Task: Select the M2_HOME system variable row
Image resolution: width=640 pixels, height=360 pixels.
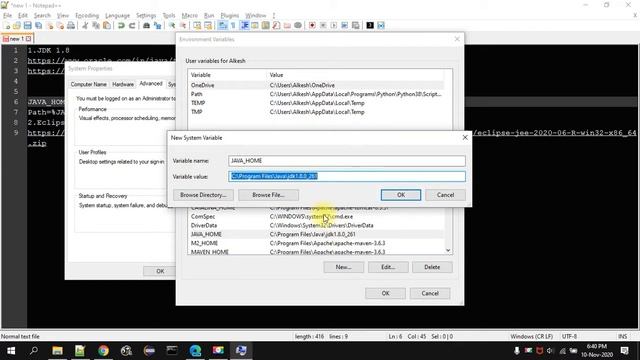Action: [x=316, y=243]
